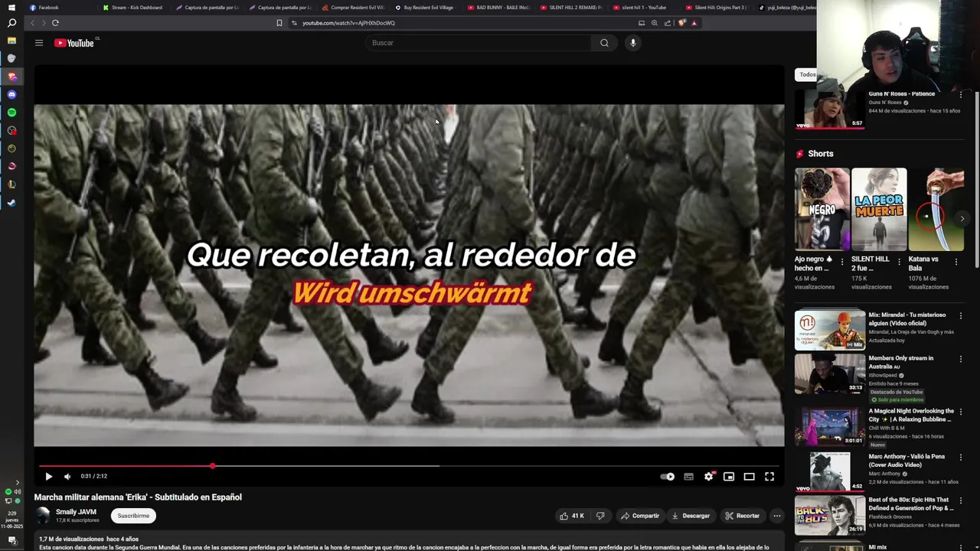980x551 pixels.
Task: Open Discord from the taskbar
Action: pyautogui.click(x=11, y=94)
